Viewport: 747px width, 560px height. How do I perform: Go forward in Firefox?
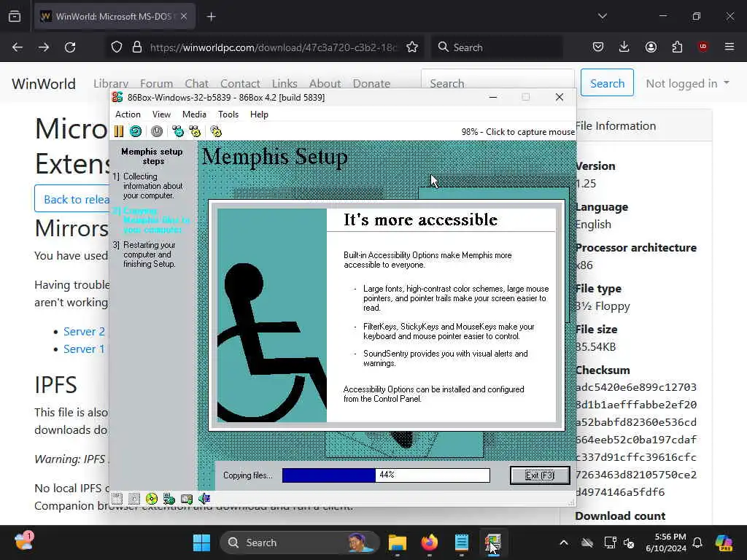(x=43, y=47)
